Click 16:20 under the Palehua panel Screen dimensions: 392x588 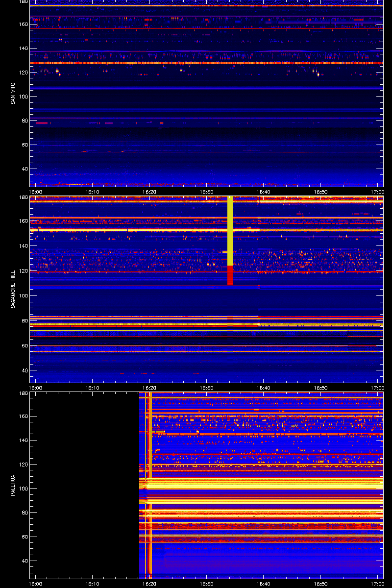coord(149,584)
